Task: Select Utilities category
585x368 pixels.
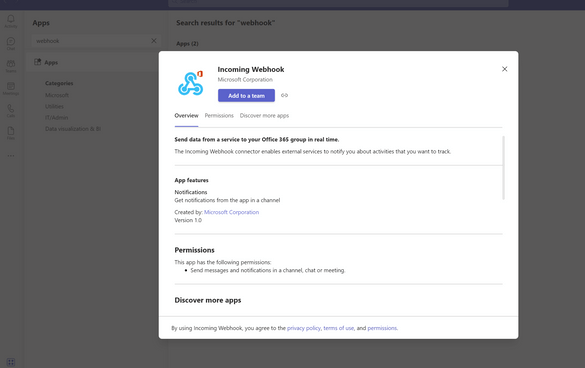Action: tap(54, 106)
